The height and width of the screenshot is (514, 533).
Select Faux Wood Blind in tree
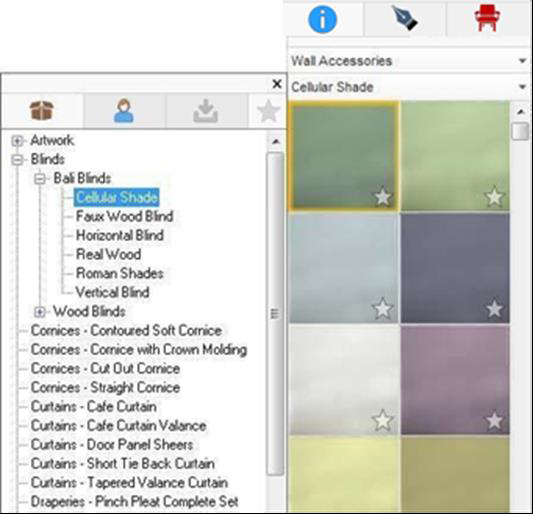pos(125,216)
